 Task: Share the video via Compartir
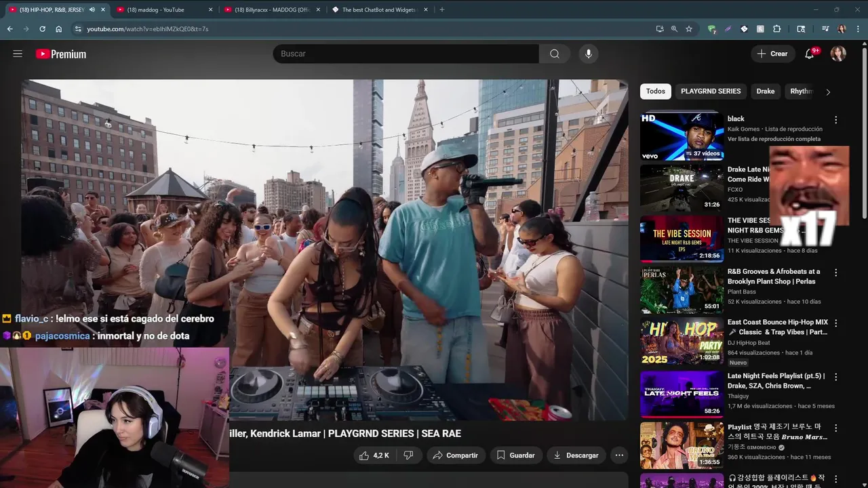(456, 455)
